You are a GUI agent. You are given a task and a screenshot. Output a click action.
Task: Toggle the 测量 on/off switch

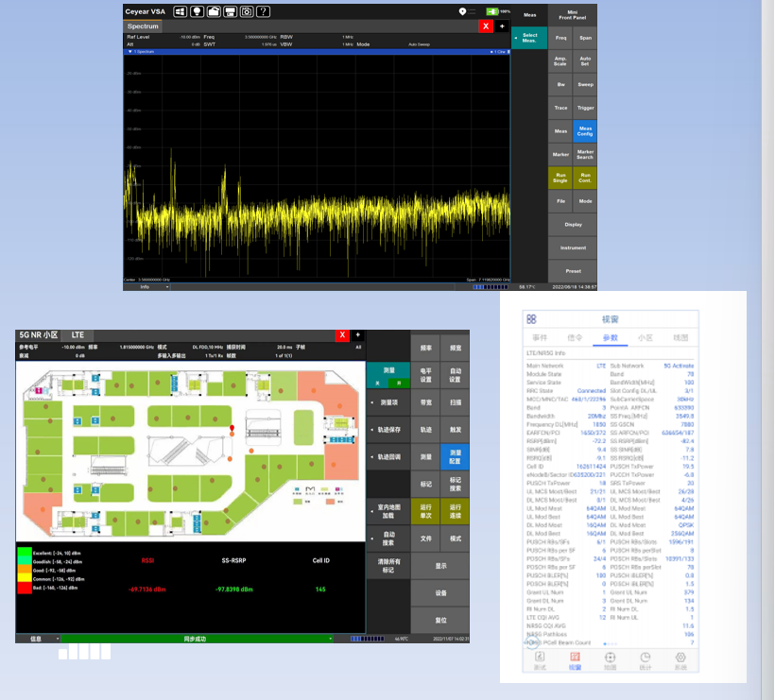coord(388,383)
